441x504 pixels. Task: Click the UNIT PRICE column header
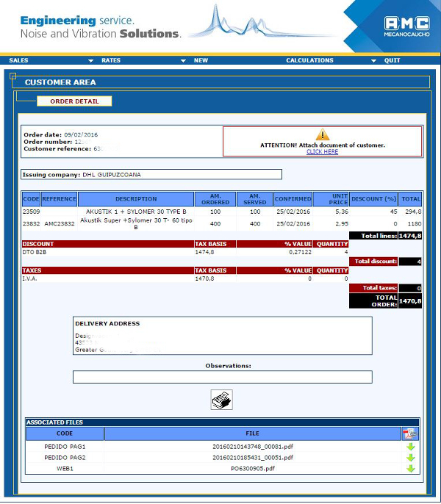pos(331,199)
